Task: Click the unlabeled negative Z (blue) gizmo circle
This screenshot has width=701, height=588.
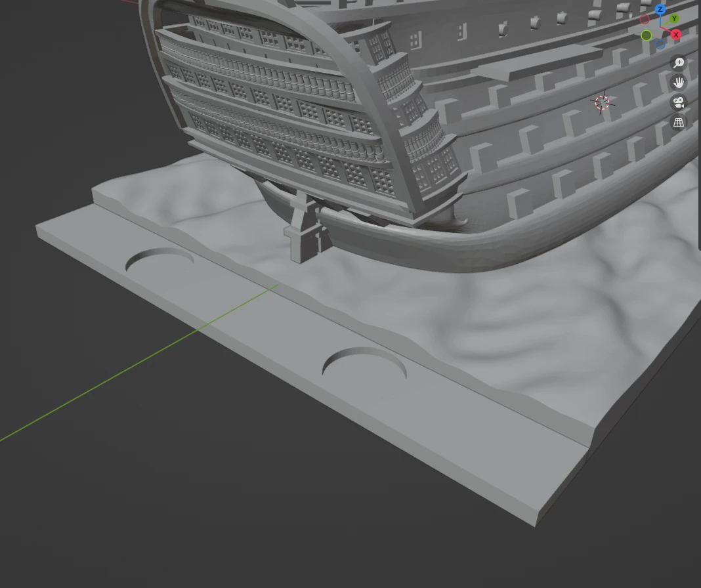Action: pos(660,44)
